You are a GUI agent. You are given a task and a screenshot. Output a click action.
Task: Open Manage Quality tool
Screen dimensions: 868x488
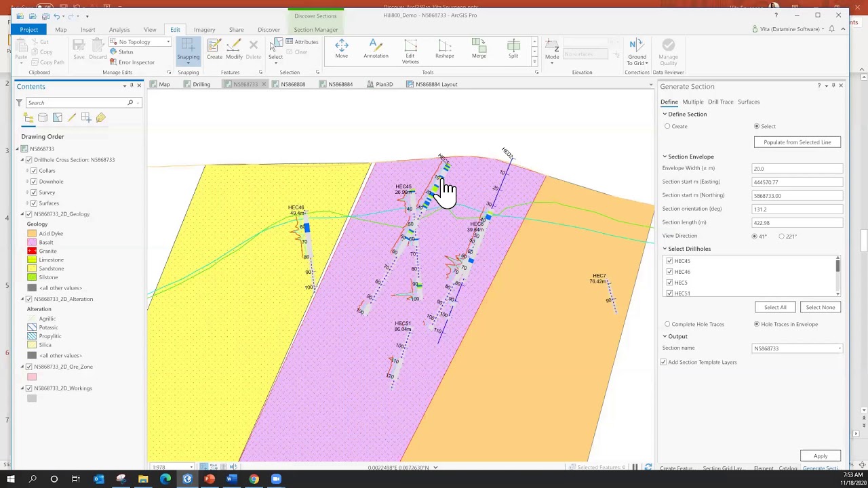[x=668, y=52]
